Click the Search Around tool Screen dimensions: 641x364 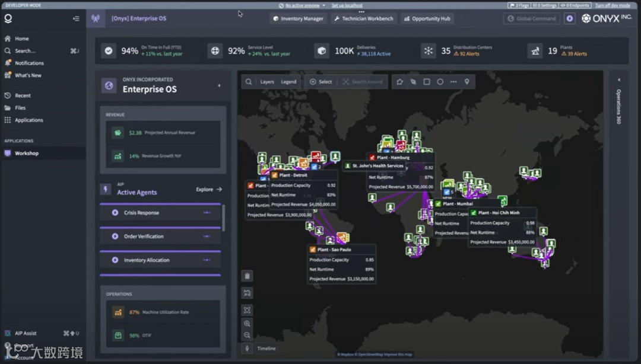click(x=363, y=82)
